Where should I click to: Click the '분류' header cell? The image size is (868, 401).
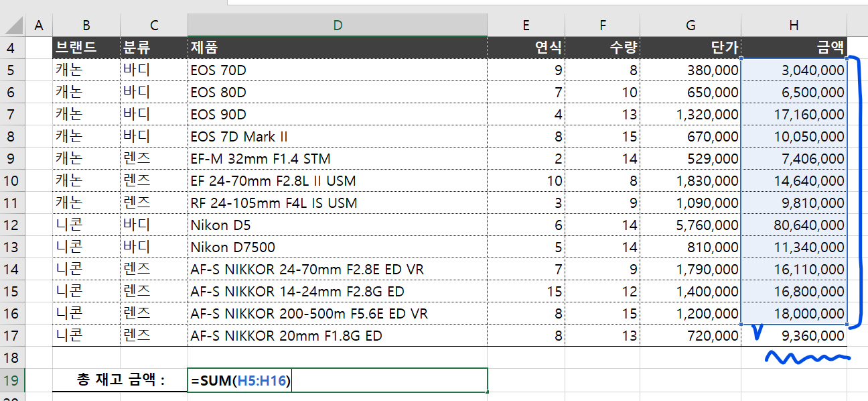pos(154,48)
